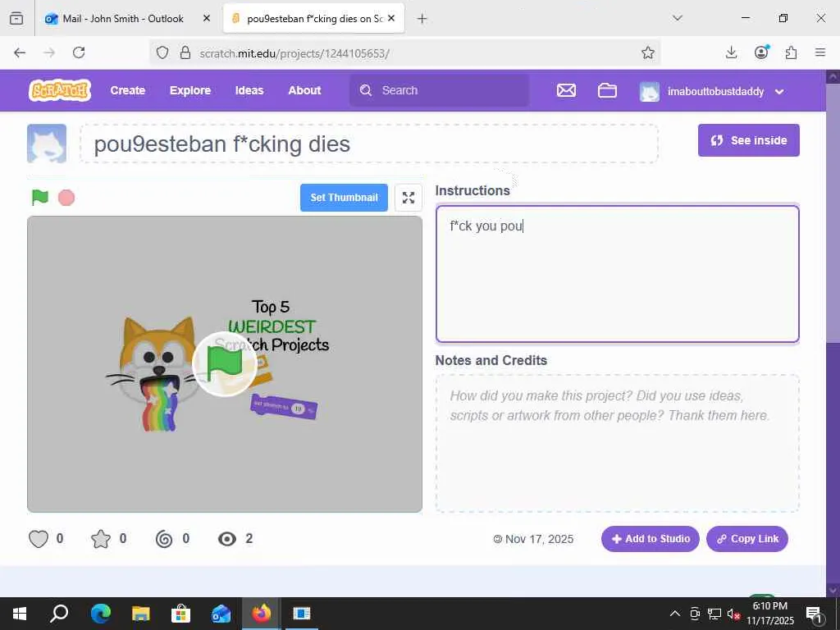The width and height of the screenshot is (840, 630).
Task: Click the Notes and Credits text area
Action: click(x=617, y=444)
